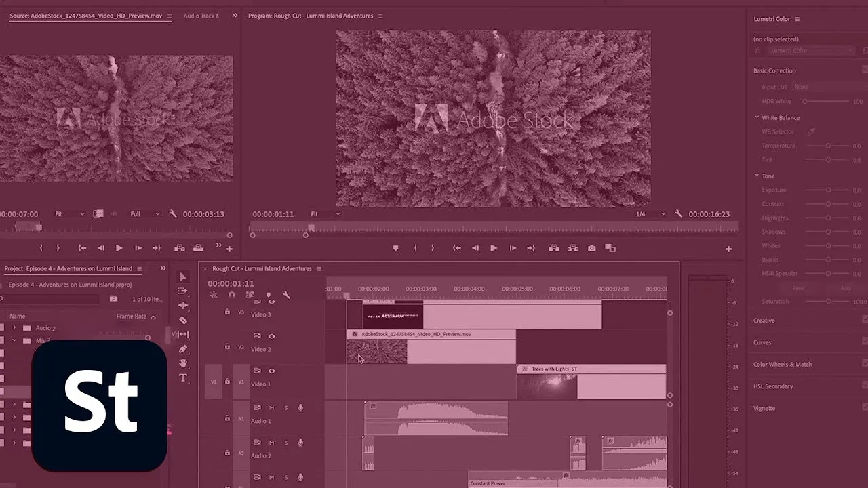Select the Ripple Edit tool
This screenshot has width=868, height=488.
tap(183, 306)
